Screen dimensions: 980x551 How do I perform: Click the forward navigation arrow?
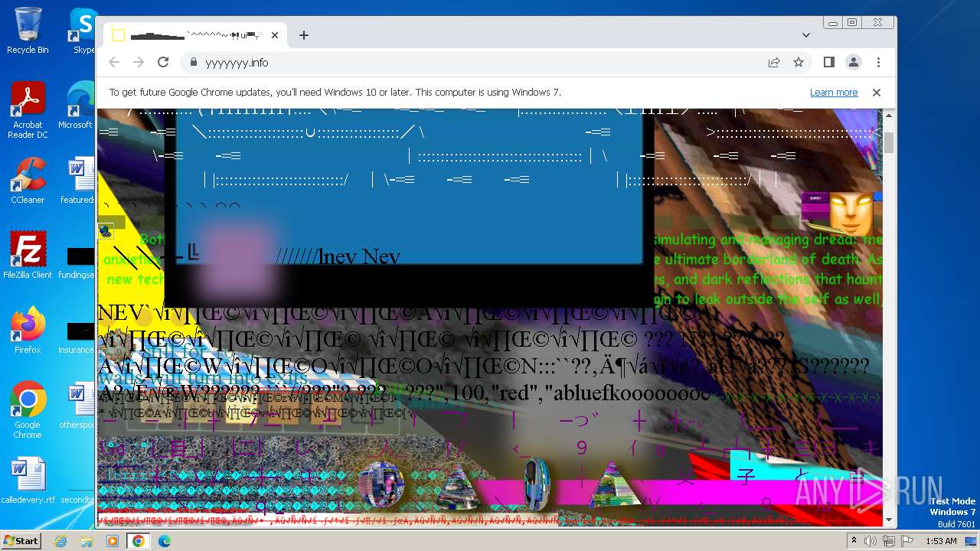[x=139, y=62]
